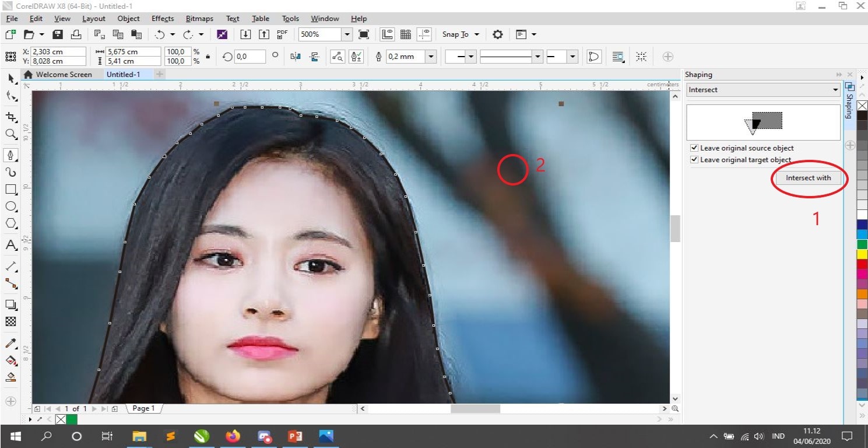Toggle the lock ratio padlock
Image resolution: width=868 pixels, height=448 pixels.
click(x=208, y=57)
